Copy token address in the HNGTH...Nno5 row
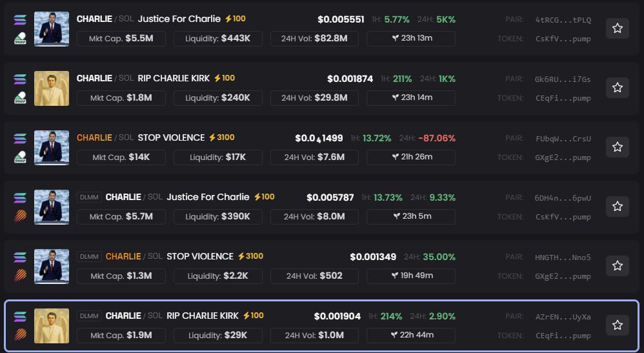Viewport: 644px width, 353px height. point(563,276)
